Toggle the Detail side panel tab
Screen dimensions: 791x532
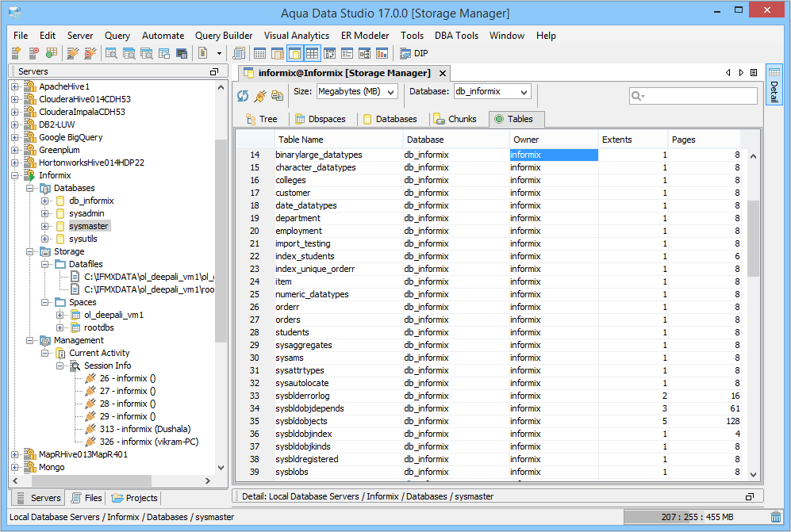pyautogui.click(x=774, y=84)
